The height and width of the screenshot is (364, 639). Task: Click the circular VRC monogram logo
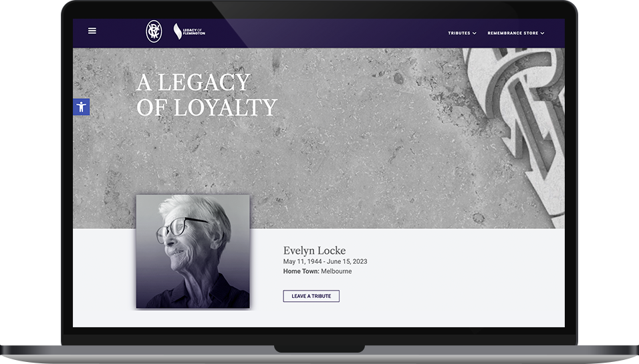154,31
